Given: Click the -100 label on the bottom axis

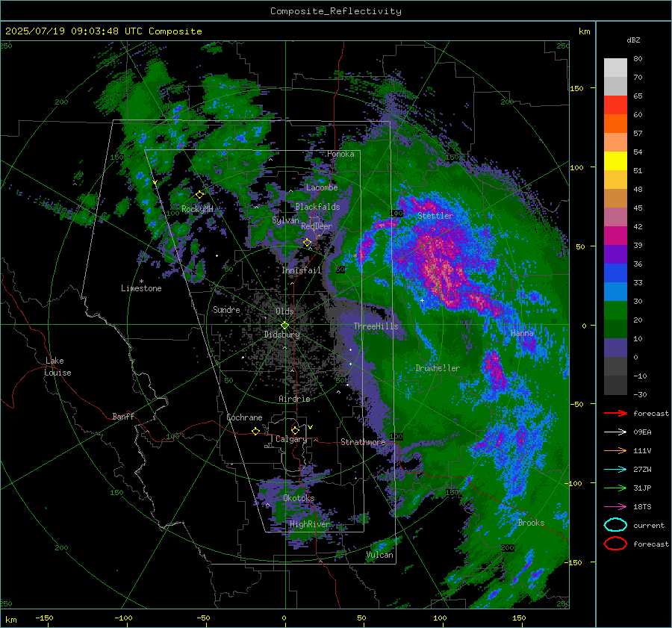Looking at the screenshot, I should [123, 618].
